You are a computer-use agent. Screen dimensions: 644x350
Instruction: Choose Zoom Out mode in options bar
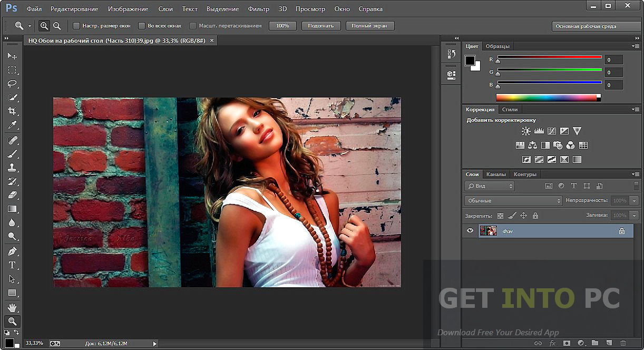click(x=57, y=26)
